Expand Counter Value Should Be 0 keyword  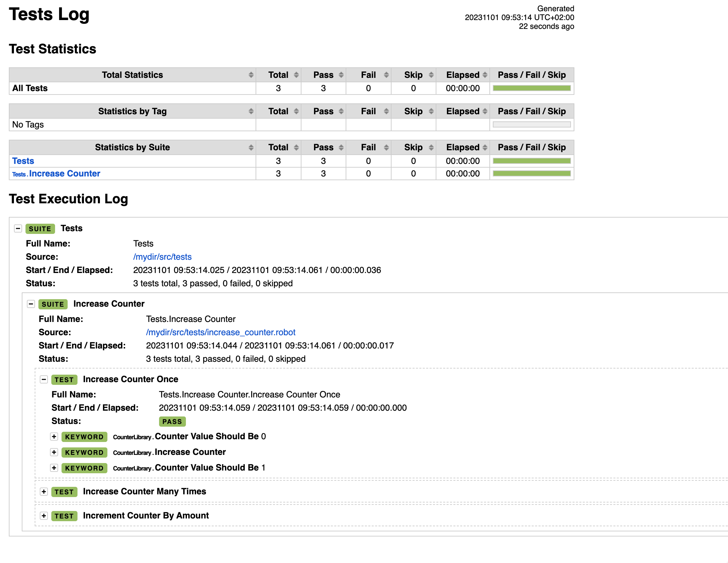[54, 437]
